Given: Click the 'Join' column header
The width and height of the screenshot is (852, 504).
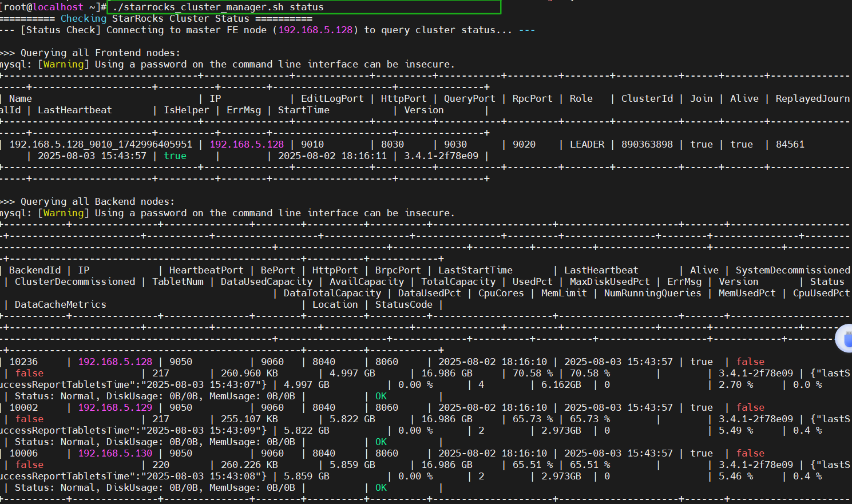Looking at the screenshot, I should (x=702, y=98).
